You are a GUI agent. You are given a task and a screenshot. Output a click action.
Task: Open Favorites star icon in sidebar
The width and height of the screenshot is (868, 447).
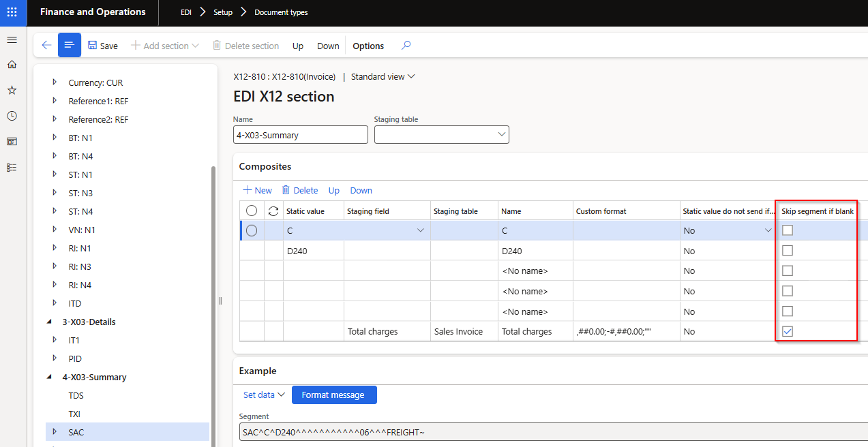(12, 90)
